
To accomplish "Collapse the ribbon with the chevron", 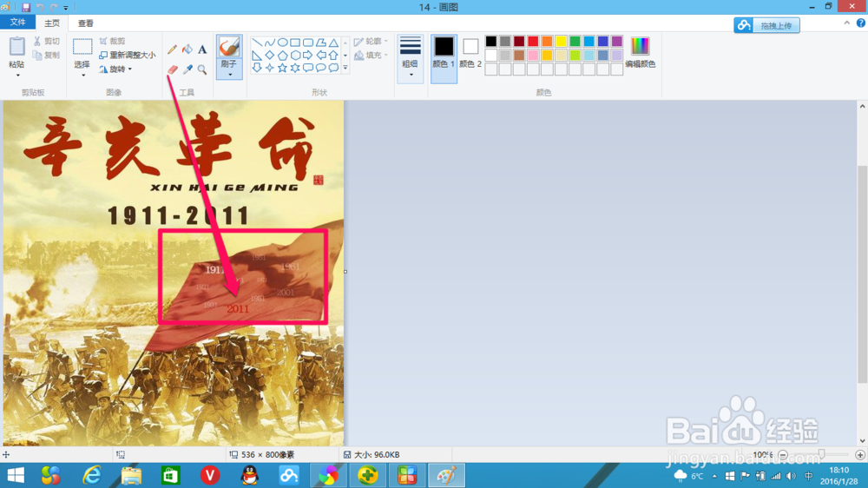I will [846, 23].
